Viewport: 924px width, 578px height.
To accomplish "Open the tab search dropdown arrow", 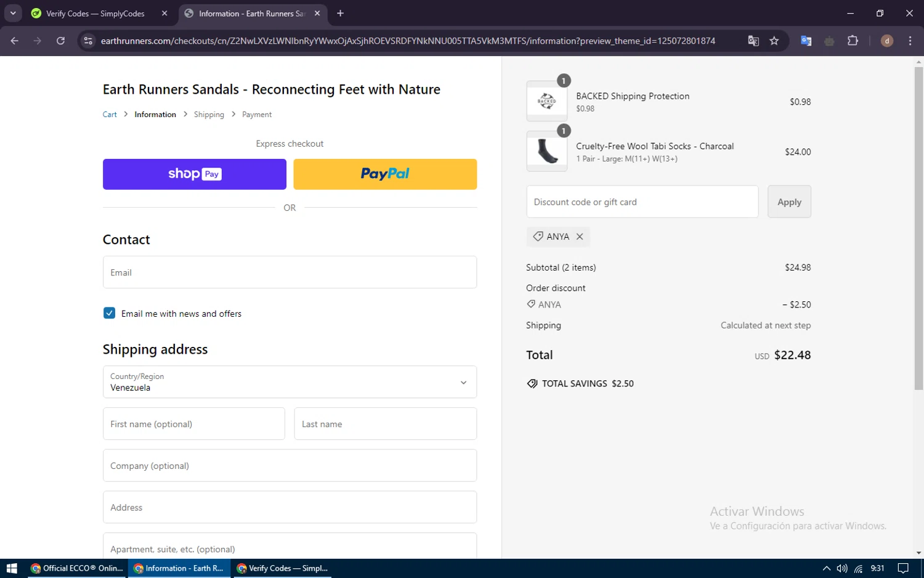I will pos(13,13).
